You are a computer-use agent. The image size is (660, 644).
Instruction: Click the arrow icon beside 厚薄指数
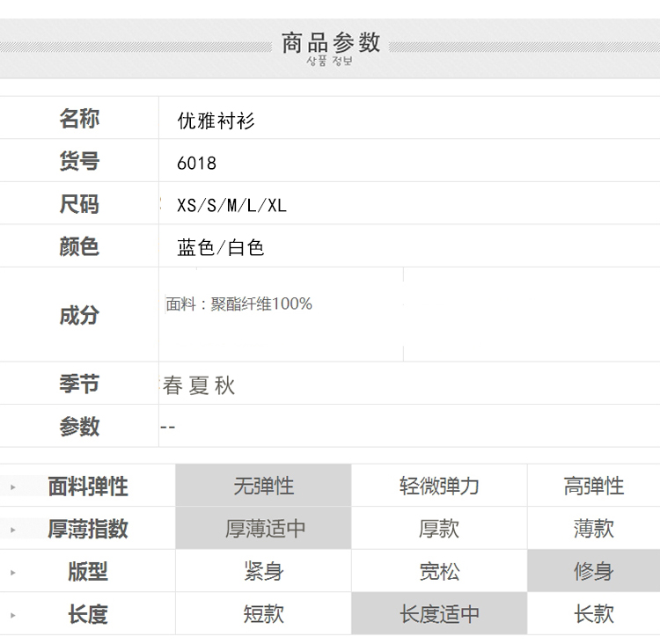pyautogui.click(x=13, y=530)
